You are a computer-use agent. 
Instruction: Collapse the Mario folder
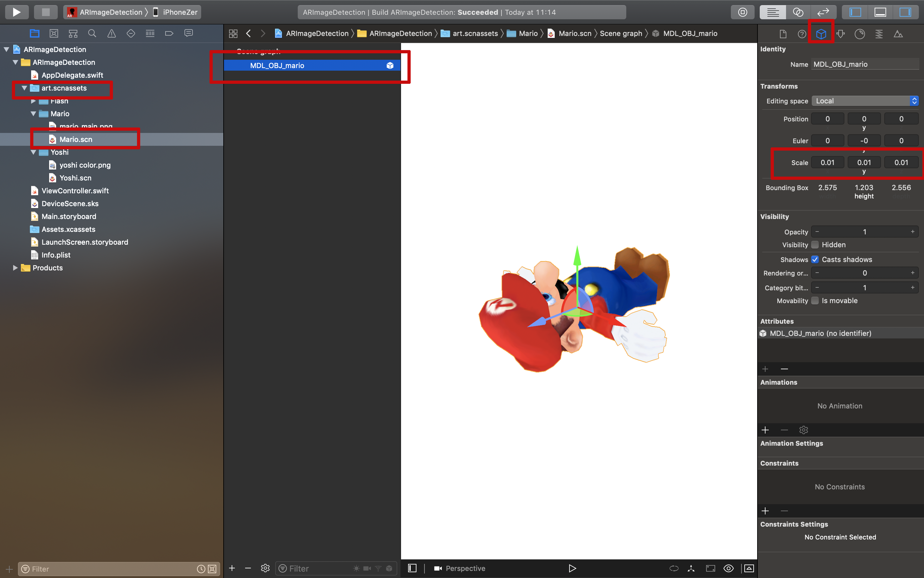(x=33, y=114)
